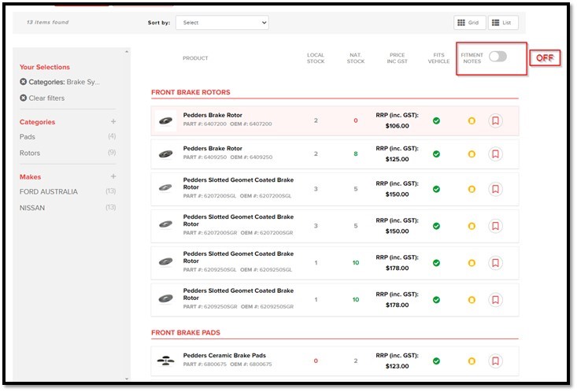This screenshot has height=392, width=577.
Task: Switch to List view
Action: (503, 23)
